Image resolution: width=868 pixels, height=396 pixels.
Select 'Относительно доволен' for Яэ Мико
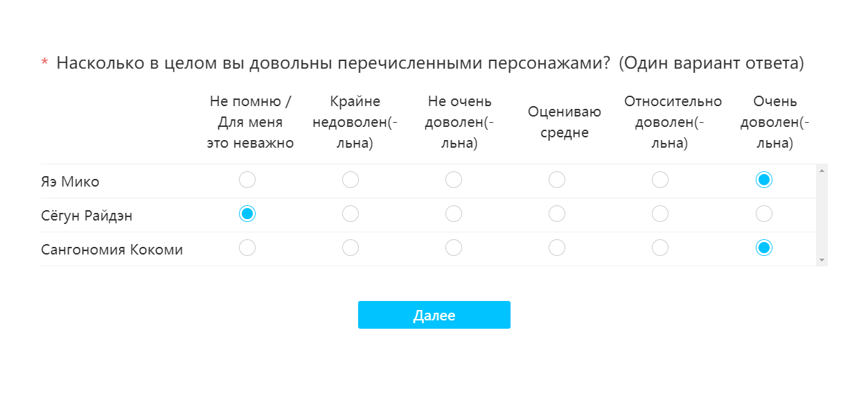click(660, 180)
